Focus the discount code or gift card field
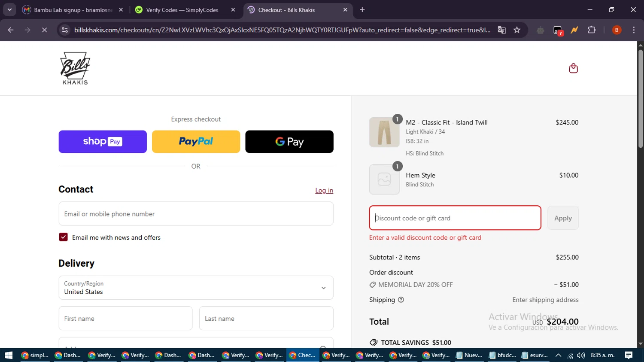Image resolution: width=644 pixels, height=362 pixels. [x=455, y=218]
